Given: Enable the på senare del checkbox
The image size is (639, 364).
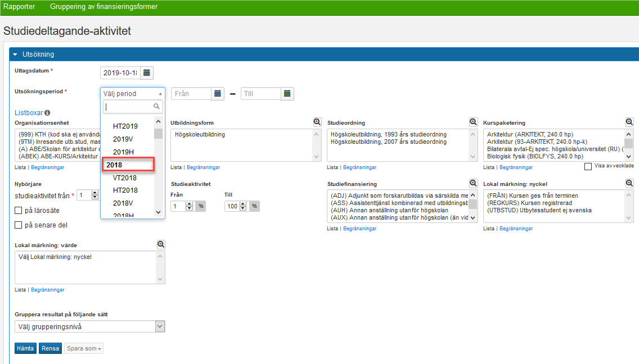Looking at the screenshot, I should tap(19, 225).
